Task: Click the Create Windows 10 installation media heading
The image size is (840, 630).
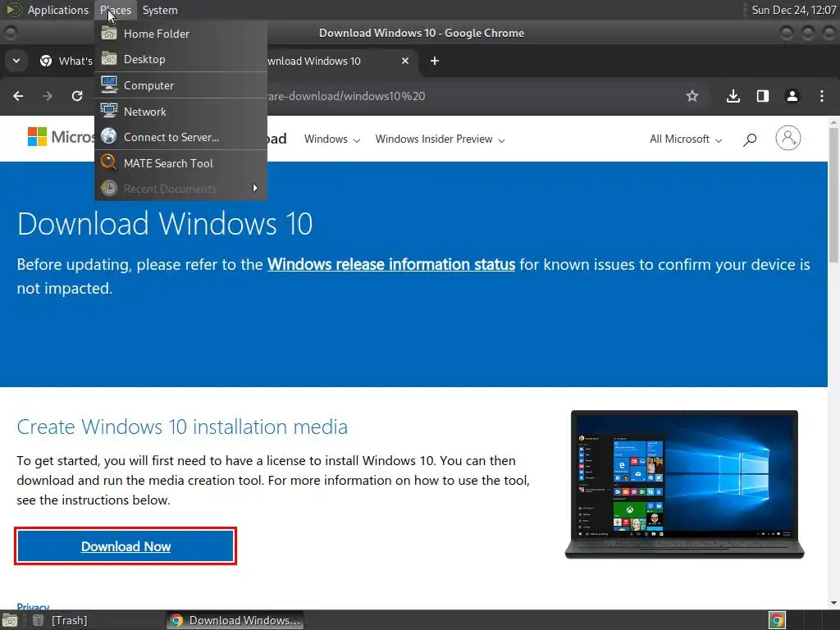Action: pyautogui.click(x=182, y=427)
